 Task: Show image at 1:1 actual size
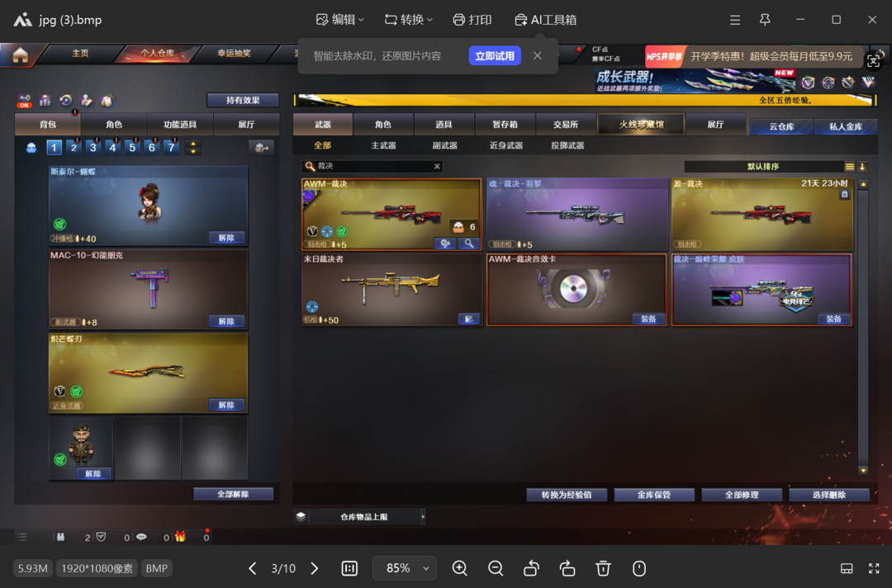click(349, 568)
